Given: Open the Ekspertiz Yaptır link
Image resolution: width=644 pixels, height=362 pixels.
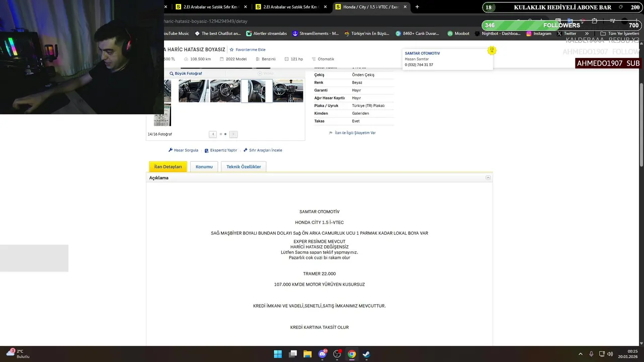Looking at the screenshot, I should 220,150.
